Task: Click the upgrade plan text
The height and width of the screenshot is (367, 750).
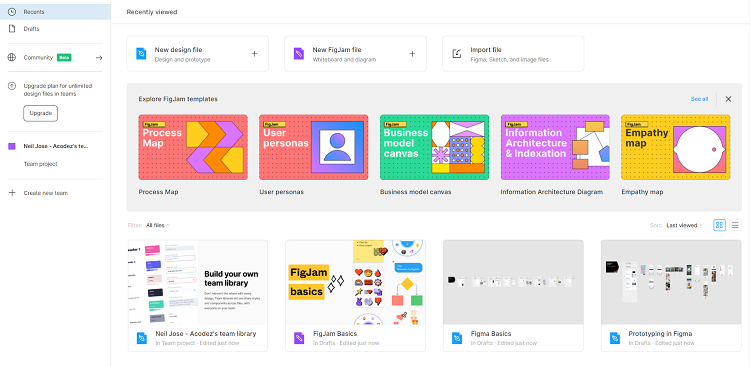Action: 58,90
